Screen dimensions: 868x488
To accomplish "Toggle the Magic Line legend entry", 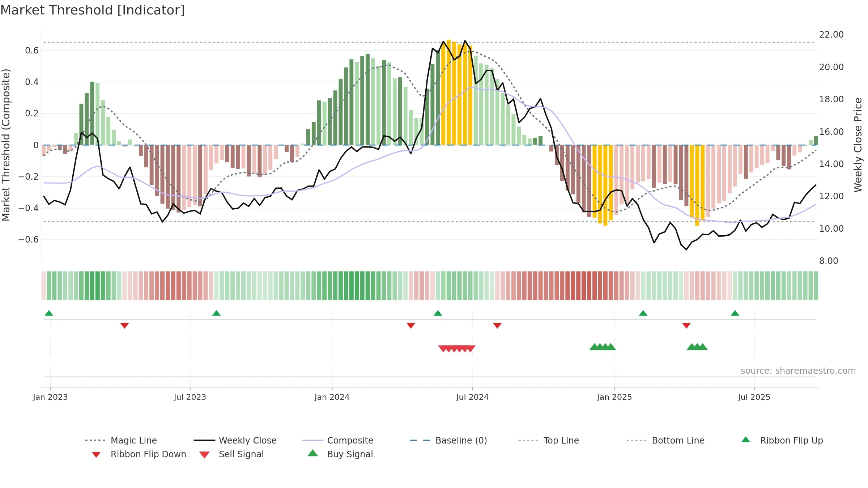I will tap(121, 440).
